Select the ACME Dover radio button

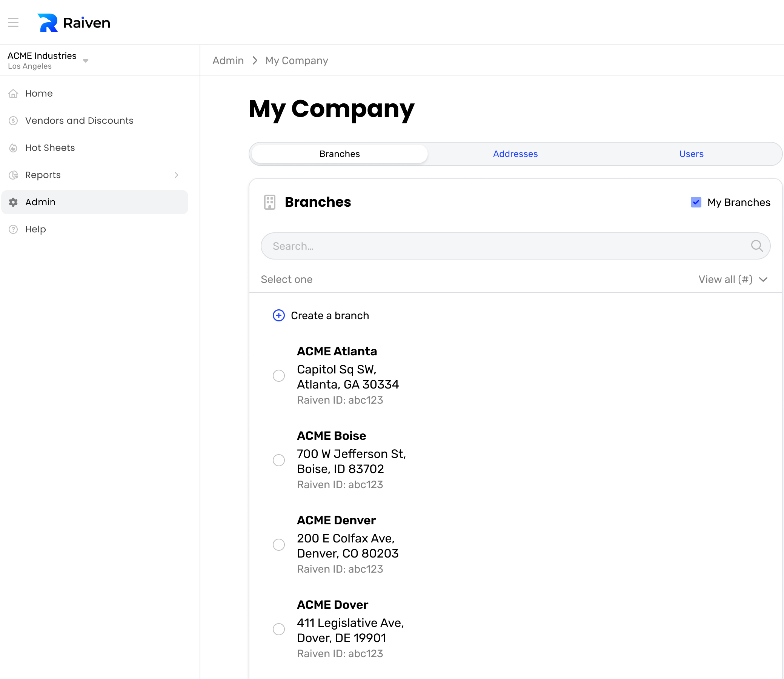[279, 629]
